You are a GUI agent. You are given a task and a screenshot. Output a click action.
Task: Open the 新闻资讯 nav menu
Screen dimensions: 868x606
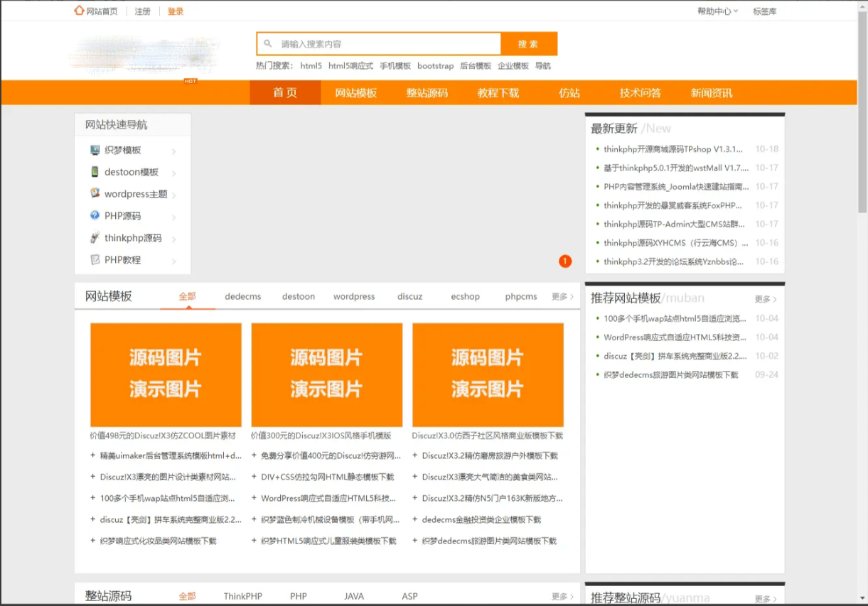[712, 93]
